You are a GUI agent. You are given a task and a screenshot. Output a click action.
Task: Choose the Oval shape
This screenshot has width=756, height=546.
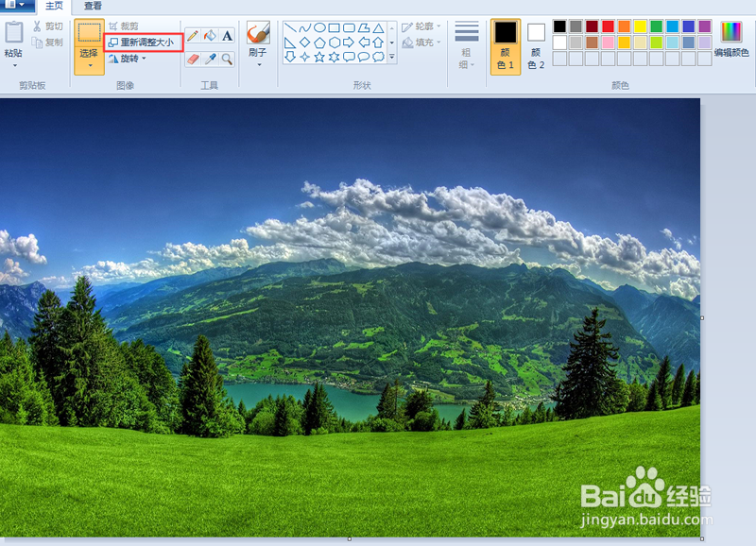pos(319,28)
